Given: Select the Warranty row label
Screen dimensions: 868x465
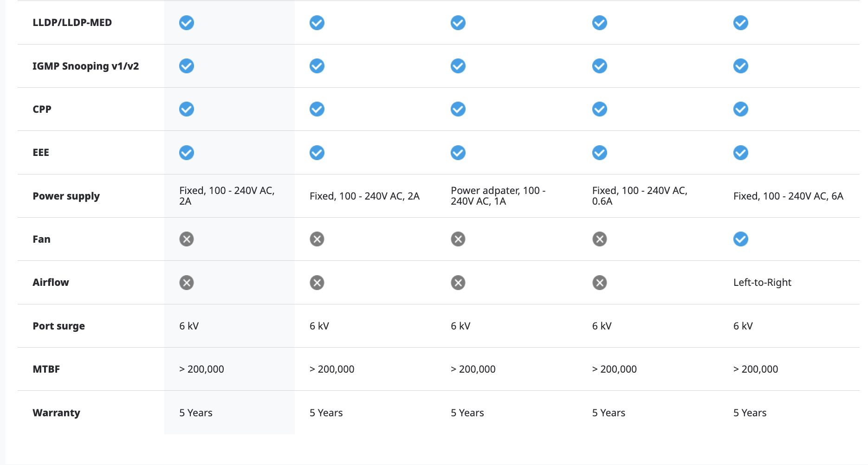Looking at the screenshot, I should [x=56, y=413].
